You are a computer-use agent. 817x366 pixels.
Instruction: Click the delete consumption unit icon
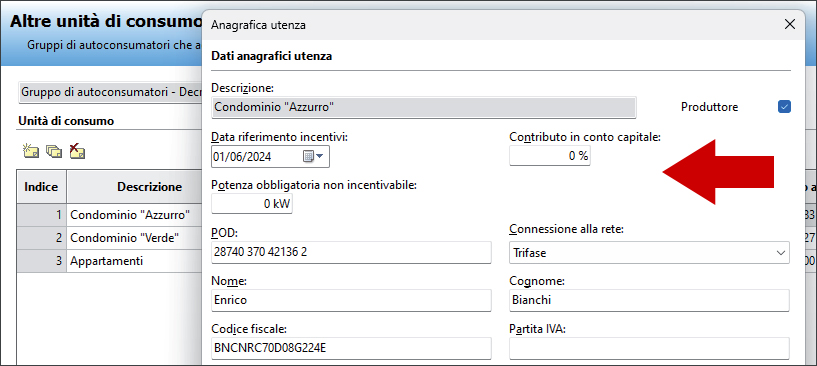pyautogui.click(x=77, y=151)
